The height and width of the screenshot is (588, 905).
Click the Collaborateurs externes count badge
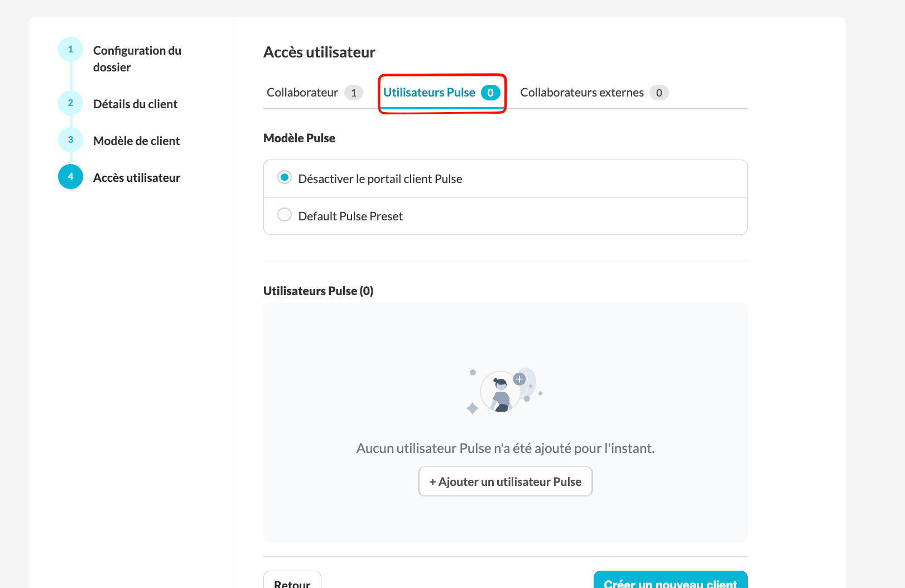pos(659,93)
